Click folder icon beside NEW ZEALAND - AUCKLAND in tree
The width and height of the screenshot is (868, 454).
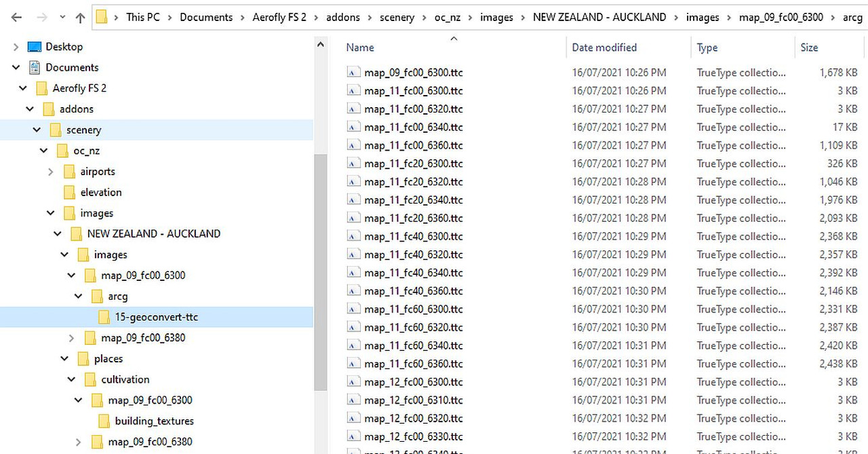click(76, 233)
